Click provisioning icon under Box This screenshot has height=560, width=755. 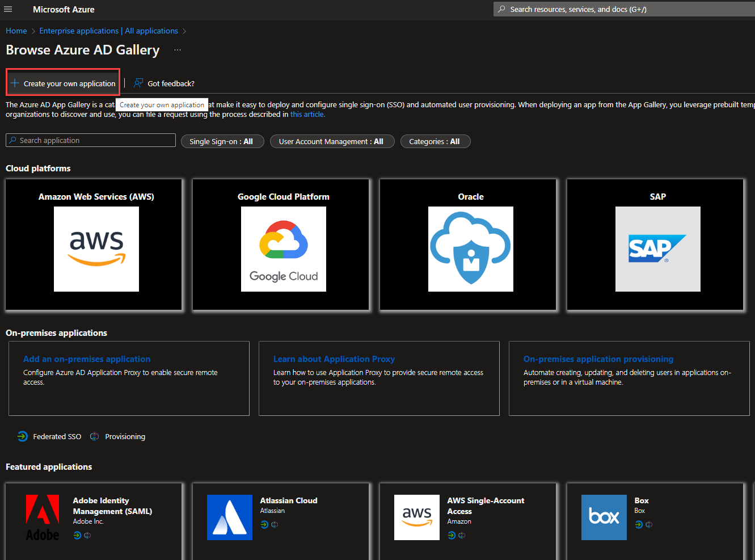649,524
